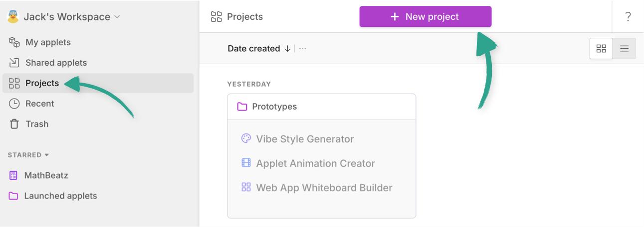Open the Date created sort dropdown
This screenshot has width=644, height=227.
tap(253, 48)
